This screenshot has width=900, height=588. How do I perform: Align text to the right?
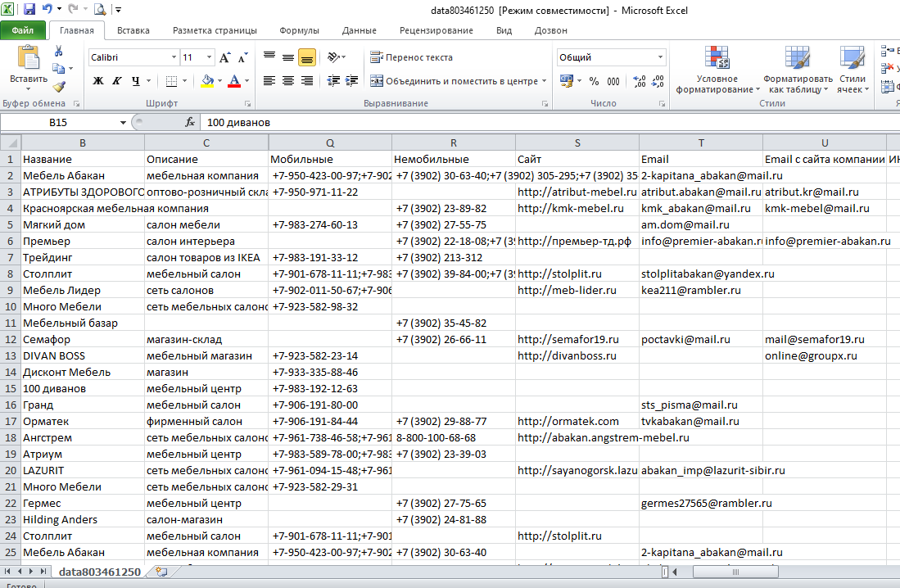(x=307, y=81)
